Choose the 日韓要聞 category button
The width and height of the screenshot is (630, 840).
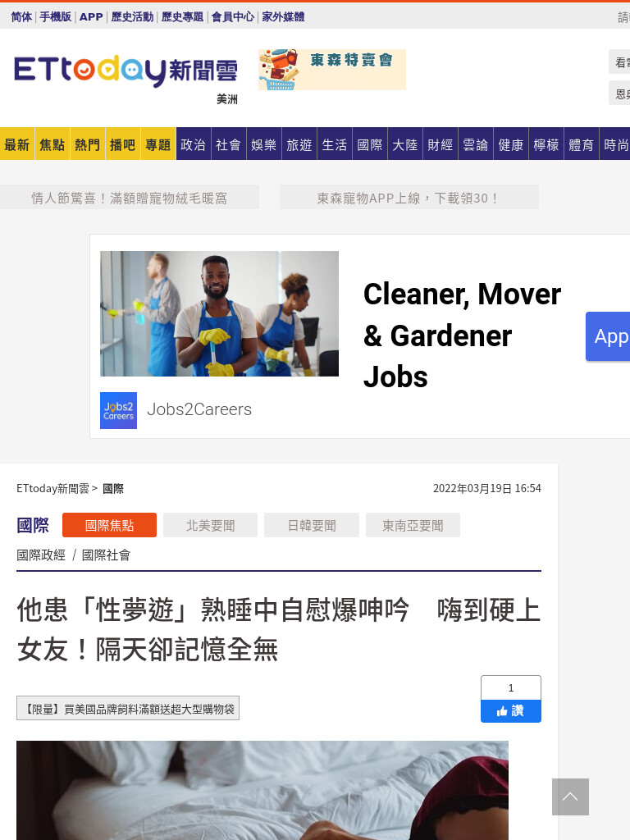(312, 525)
